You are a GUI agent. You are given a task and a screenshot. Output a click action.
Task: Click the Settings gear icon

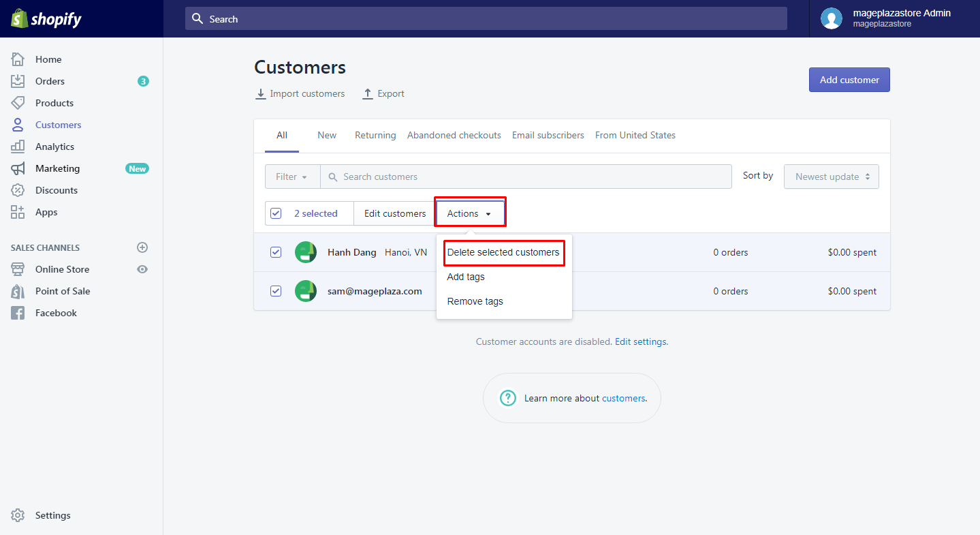coord(18,515)
